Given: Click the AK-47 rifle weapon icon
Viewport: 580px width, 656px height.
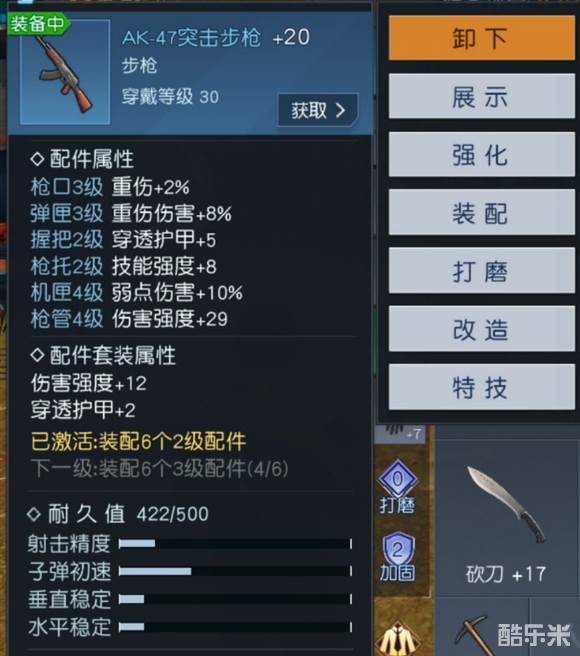Looking at the screenshot, I should [65, 72].
